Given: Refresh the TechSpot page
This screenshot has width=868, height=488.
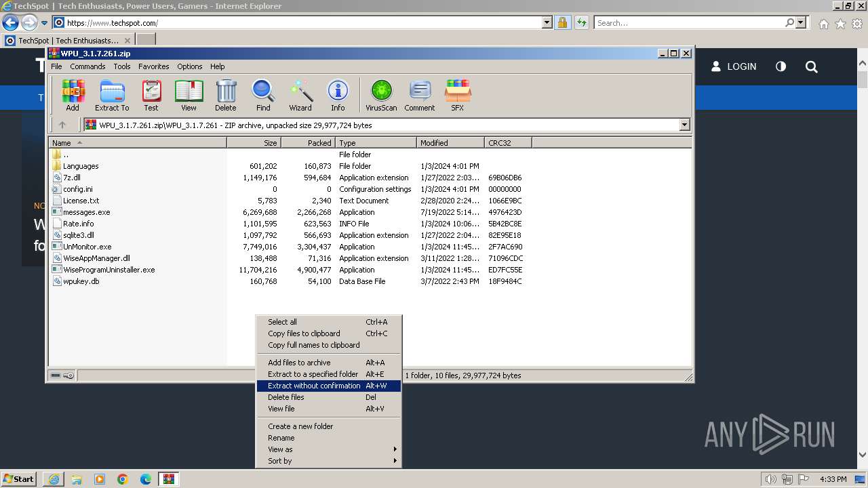Looking at the screenshot, I should (582, 23).
